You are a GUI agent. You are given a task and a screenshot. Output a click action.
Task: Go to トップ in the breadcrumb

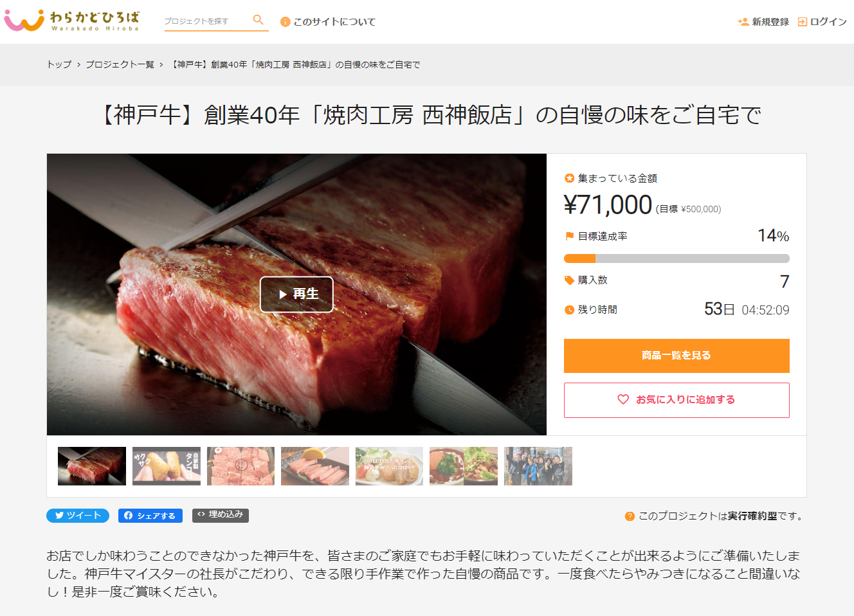click(x=59, y=64)
